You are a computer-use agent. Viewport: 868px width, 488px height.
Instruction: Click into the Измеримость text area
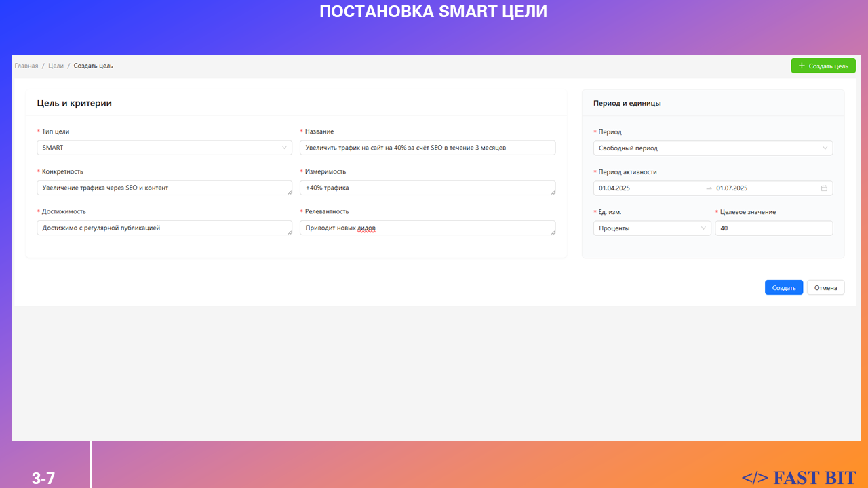[x=428, y=188]
